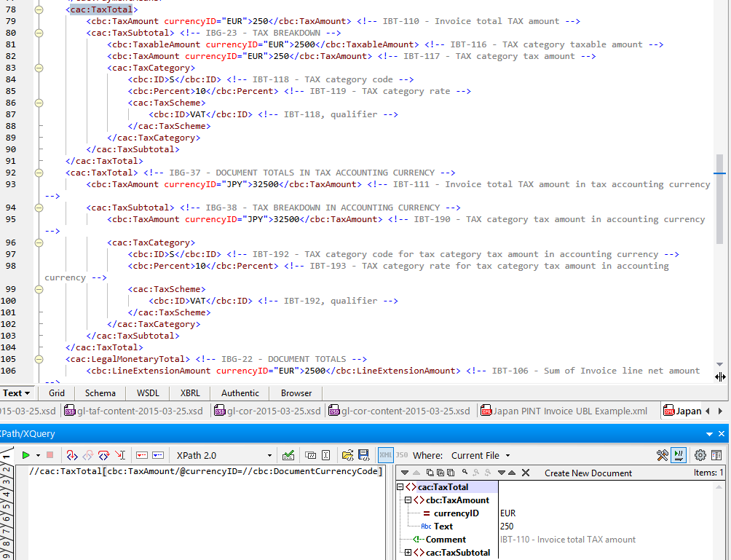
Task: Click the validate XPath expression icon
Action: tap(289, 454)
